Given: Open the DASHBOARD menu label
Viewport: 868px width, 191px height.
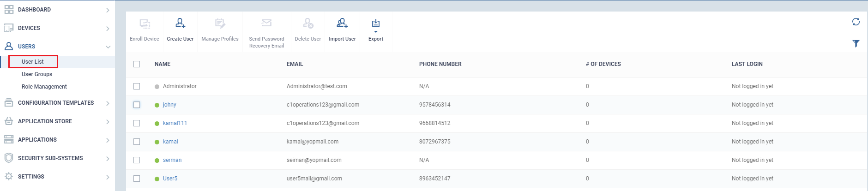Looking at the screenshot, I should (x=34, y=9).
